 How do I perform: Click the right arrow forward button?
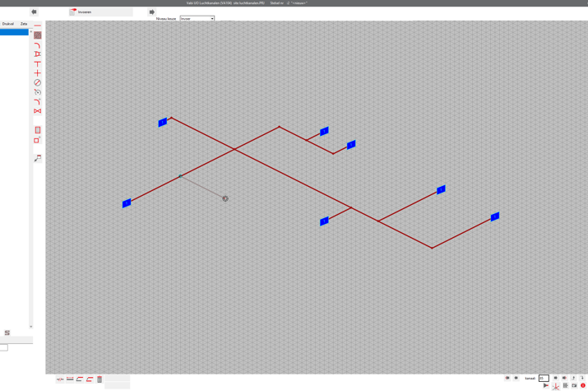tap(151, 12)
